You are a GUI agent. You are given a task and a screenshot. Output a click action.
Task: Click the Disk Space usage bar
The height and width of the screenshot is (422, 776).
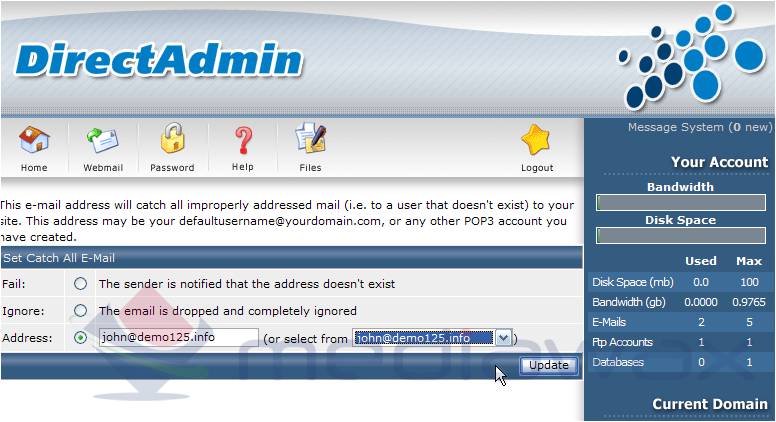tap(680, 235)
